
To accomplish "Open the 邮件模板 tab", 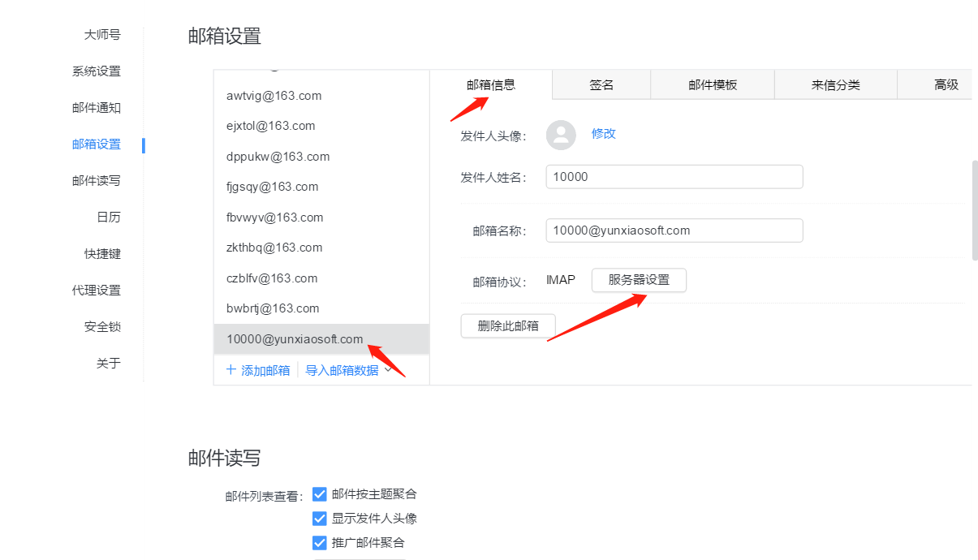I will (712, 84).
